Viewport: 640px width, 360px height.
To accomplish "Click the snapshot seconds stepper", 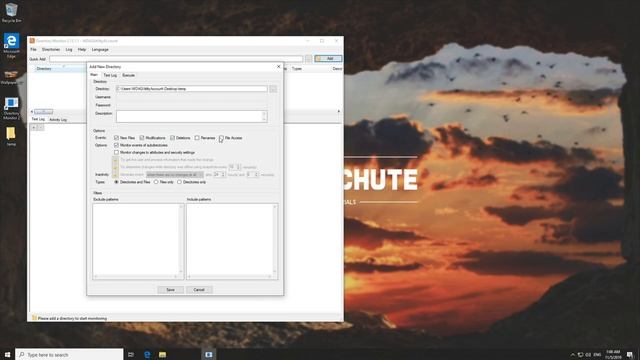I will [x=239, y=167].
